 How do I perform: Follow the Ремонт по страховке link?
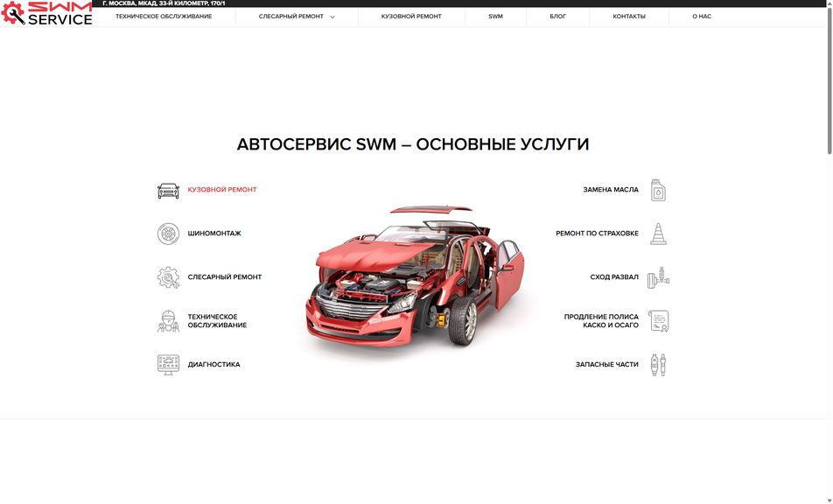click(x=597, y=233)
